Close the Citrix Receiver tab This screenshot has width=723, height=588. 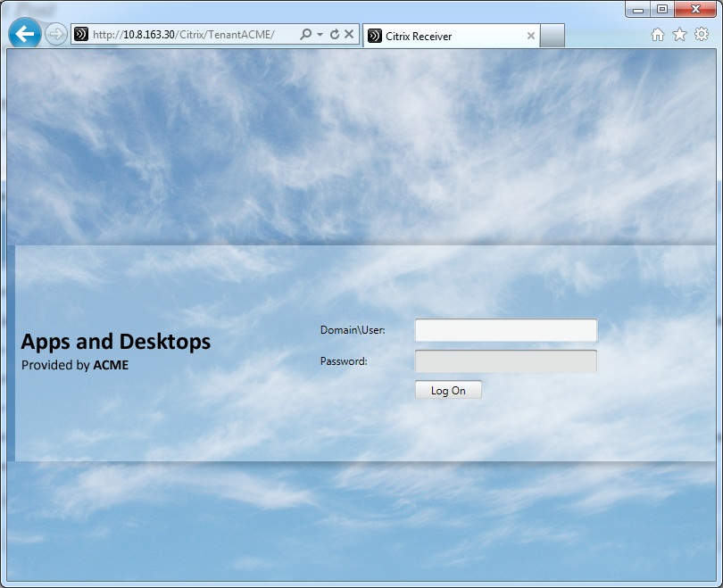click(531, 36)
